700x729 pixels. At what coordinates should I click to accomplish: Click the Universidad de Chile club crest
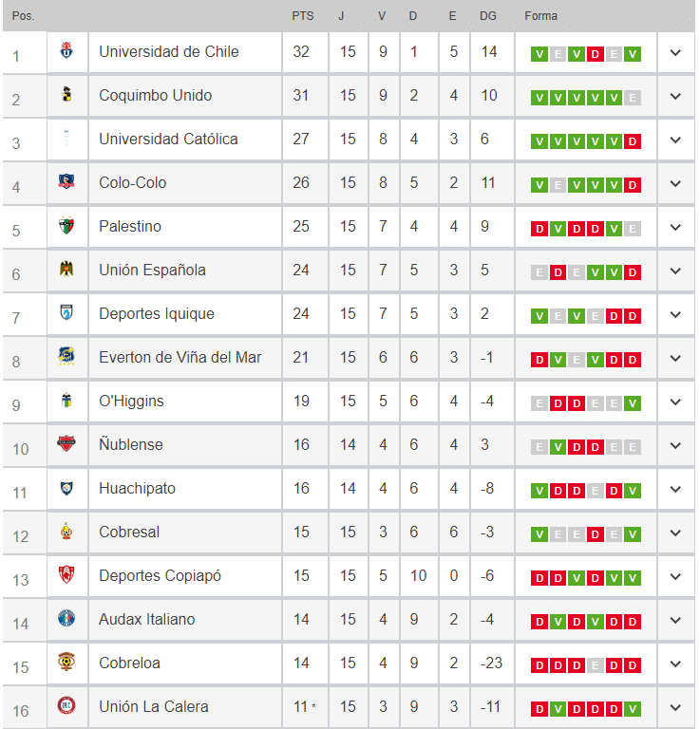pos(66,52)
